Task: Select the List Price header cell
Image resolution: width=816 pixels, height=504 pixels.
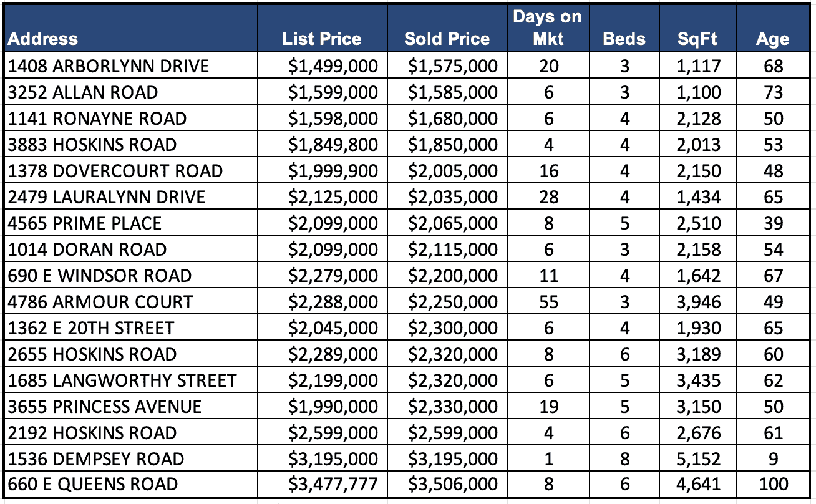Action: click(x=321, y=39)
